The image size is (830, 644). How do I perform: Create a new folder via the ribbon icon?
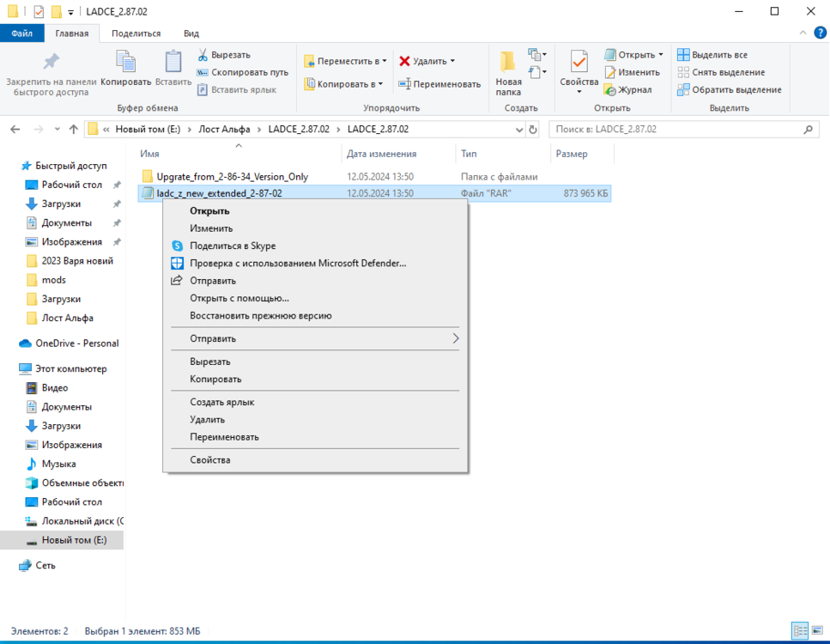[508, 62]
